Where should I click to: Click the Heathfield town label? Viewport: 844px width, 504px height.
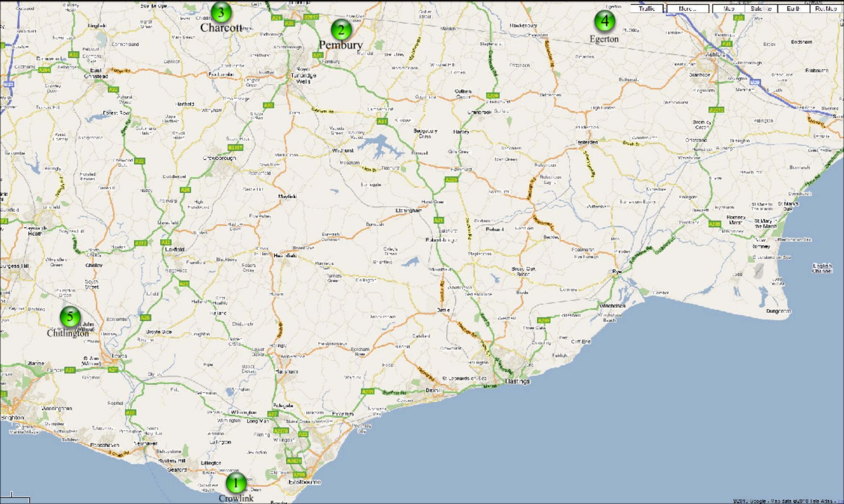285,256
